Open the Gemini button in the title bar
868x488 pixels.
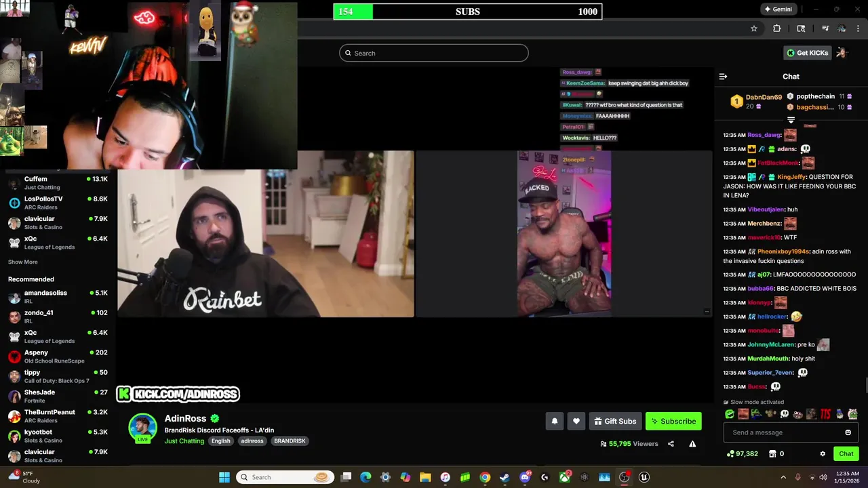coord(778,9)
